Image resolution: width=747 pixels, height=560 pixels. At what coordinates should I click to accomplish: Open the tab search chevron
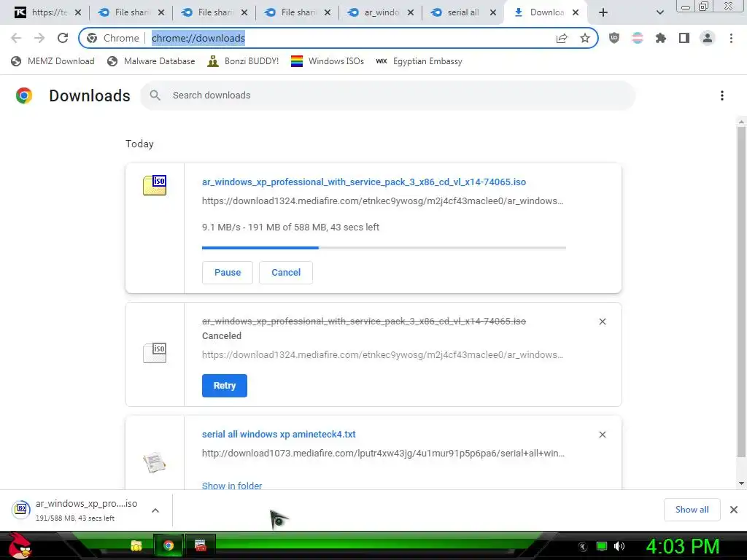click(659, 12)
